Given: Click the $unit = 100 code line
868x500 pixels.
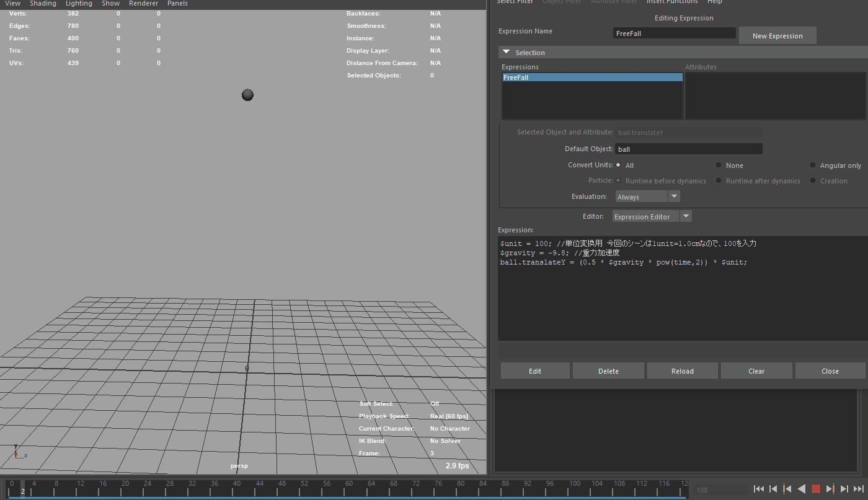Looking at the screenshot, I should [x=628, y=243].
